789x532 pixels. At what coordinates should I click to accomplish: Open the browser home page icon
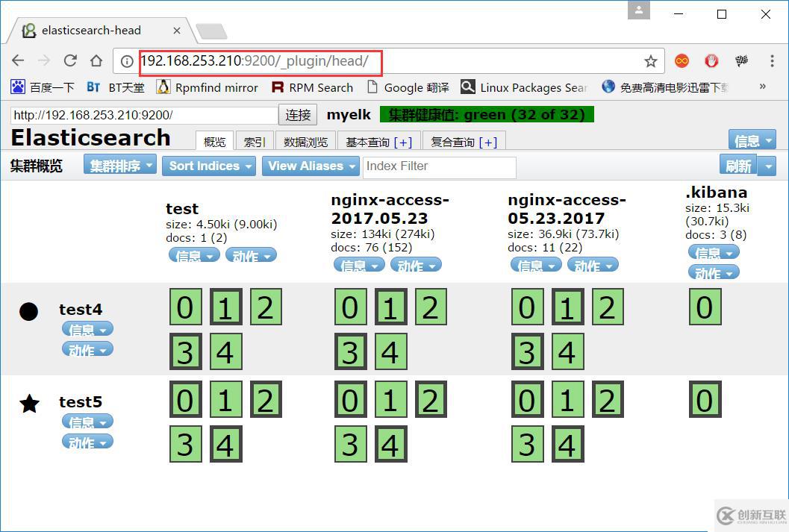click(96, 61)
